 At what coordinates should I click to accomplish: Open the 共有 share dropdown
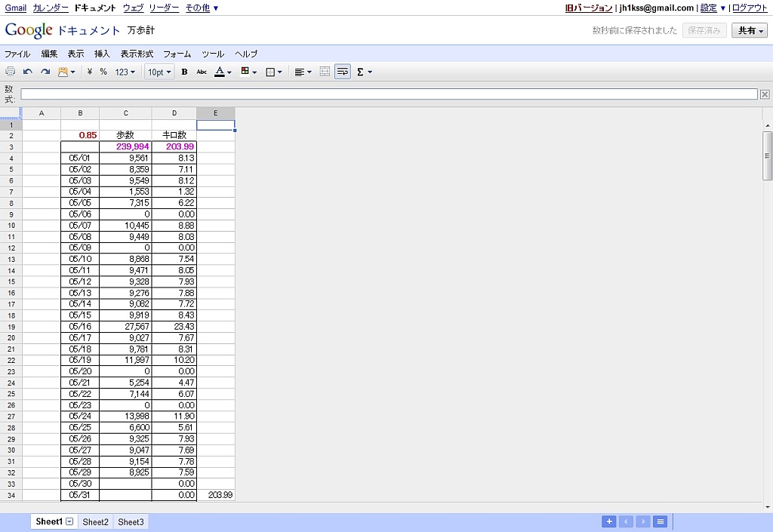tap(750, 30)
